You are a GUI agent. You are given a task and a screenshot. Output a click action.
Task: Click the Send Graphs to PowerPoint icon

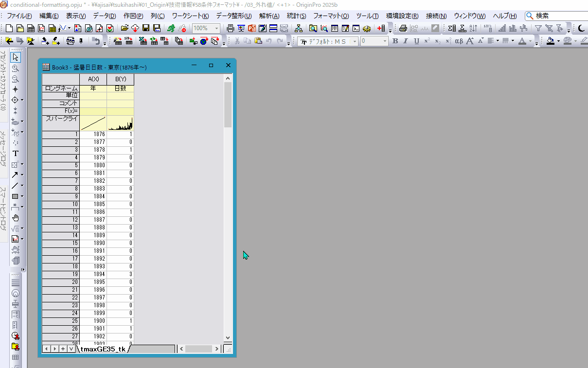click(251, 28)
